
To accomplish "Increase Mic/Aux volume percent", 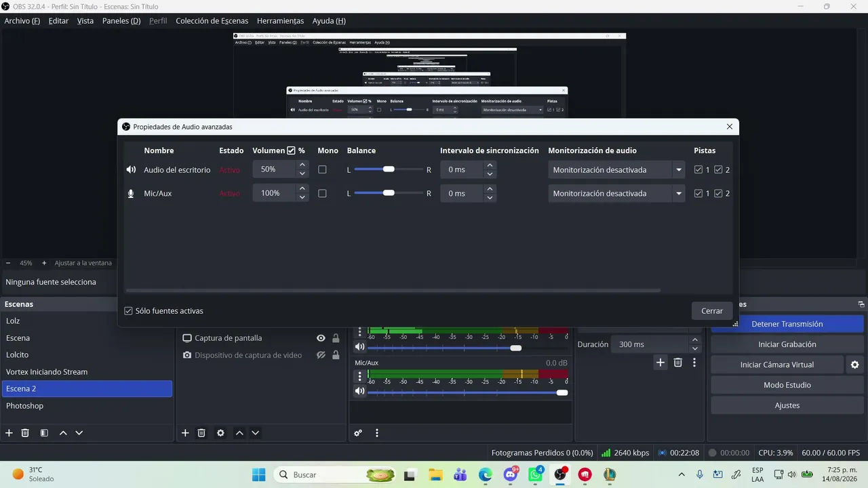I will pyautogui.click(x=302, y=189).
